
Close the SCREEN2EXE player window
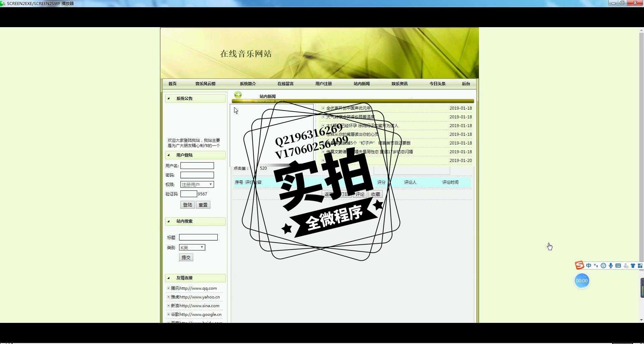pos(635,3)
